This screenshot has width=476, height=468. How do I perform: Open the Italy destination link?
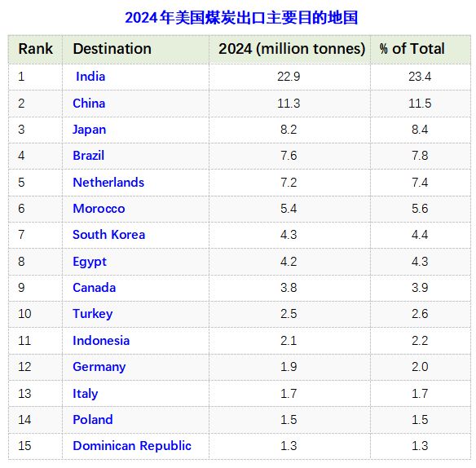(x=86, y=394)
